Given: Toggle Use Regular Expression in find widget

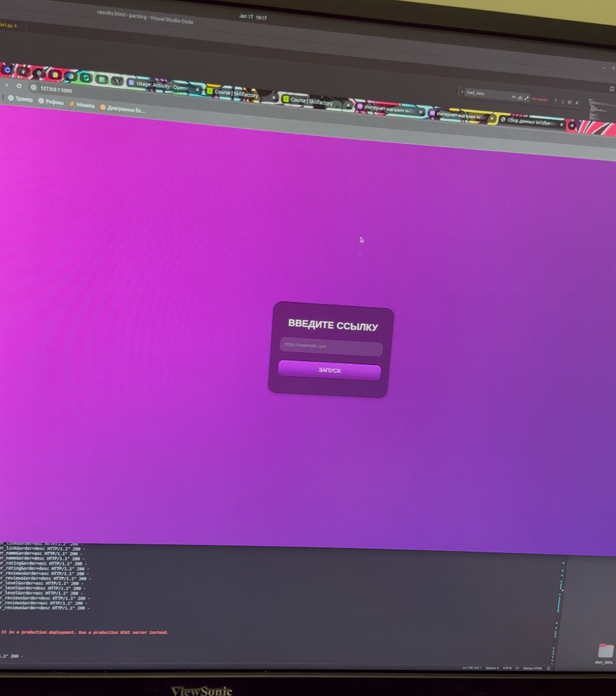Looking at the screenshot, I should click(527, 98).
